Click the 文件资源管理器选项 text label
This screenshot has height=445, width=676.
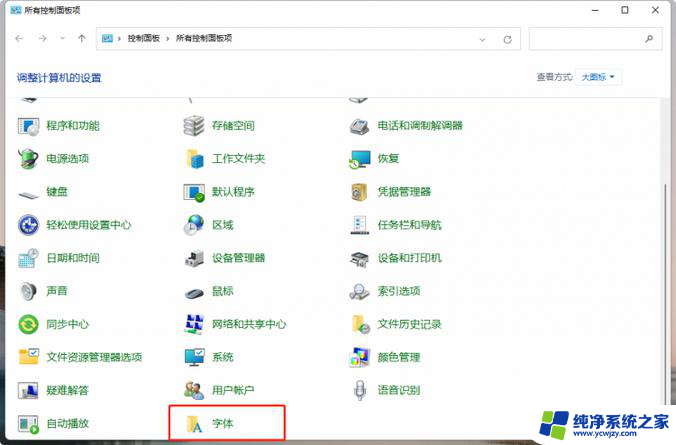[94, 357]
